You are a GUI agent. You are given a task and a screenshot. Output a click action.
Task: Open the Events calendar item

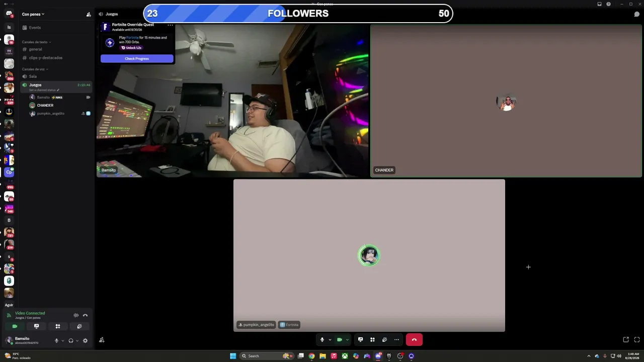[x=35, y=28]
